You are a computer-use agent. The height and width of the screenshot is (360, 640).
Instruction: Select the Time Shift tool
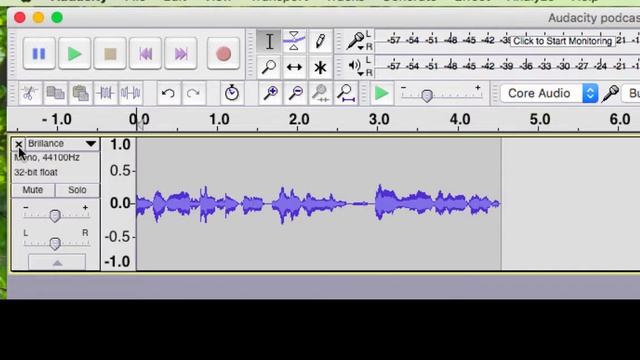tap(294, 67)
